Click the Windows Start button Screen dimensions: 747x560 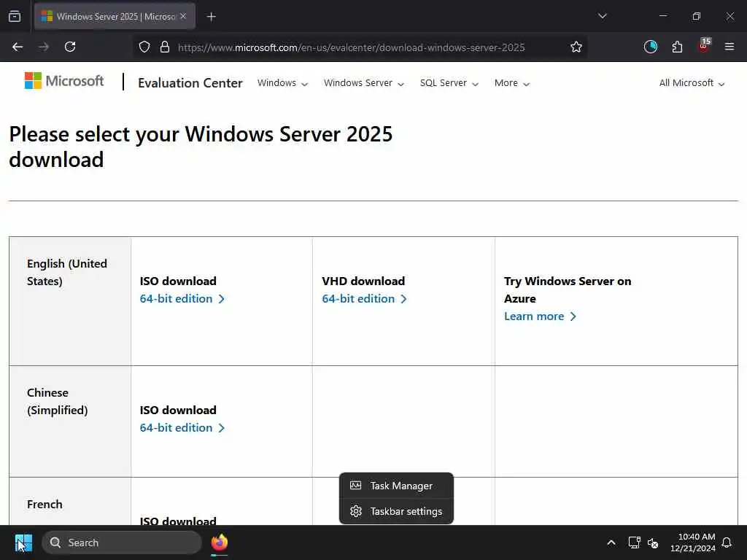click(23, 542)
